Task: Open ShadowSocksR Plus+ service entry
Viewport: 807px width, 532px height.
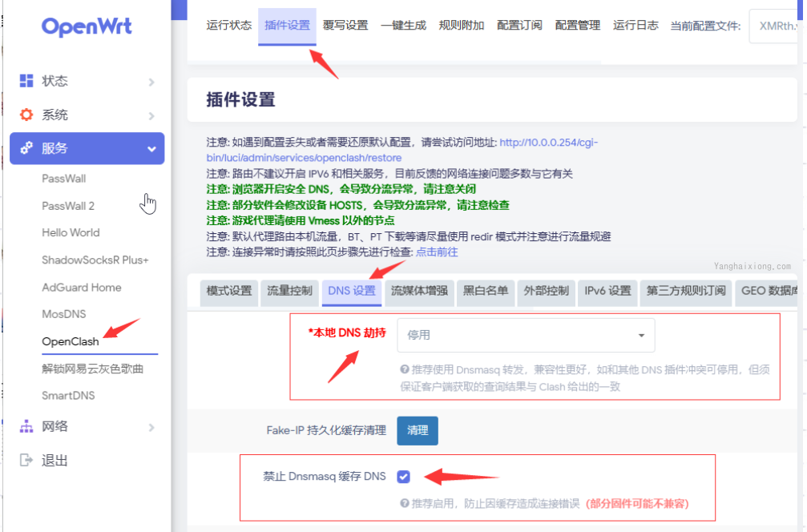Action: (x=95, y=260)
